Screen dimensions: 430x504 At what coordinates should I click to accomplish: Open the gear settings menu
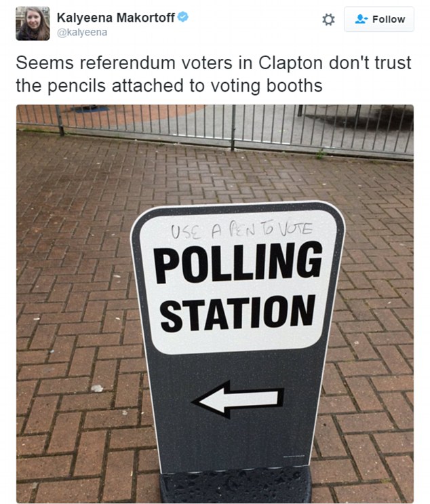[x=328, y=20]
